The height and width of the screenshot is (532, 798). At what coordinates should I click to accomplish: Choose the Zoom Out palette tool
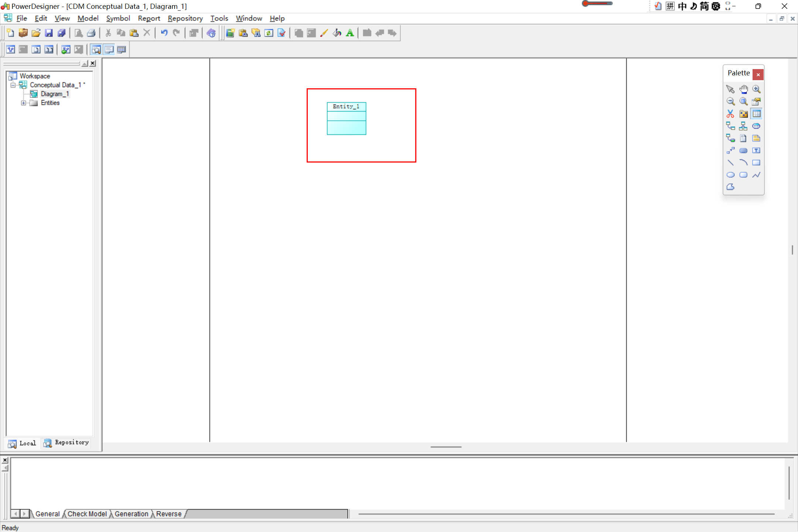tap(730, 101)
